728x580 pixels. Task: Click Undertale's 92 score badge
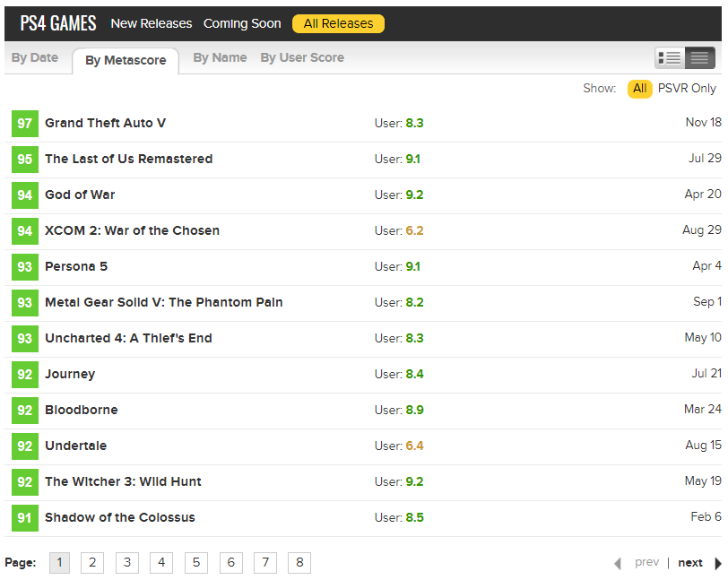24,446
